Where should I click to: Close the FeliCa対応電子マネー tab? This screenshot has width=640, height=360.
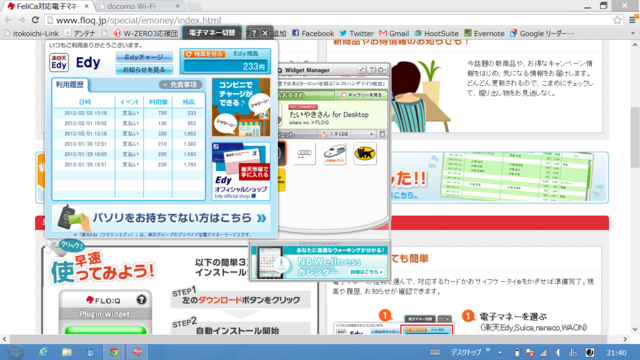pyautogui.click(x=87, y=6)
